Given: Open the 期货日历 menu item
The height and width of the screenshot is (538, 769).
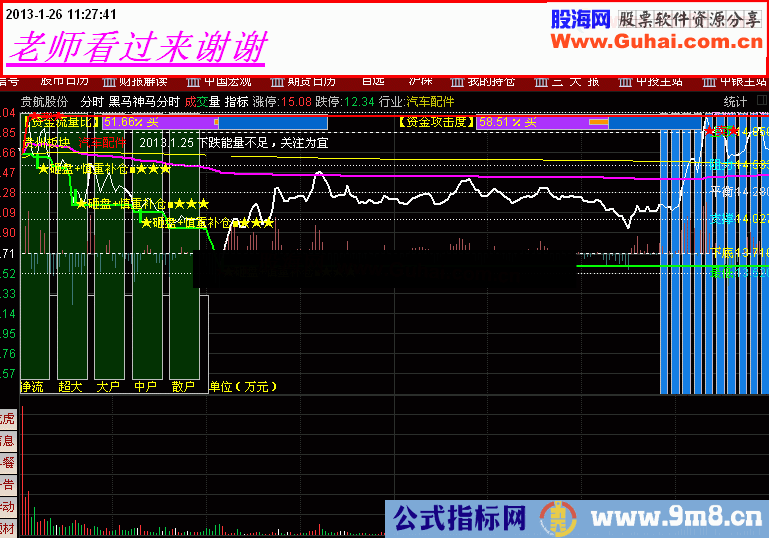Looking at the screenshot, I should coord(311,81).
